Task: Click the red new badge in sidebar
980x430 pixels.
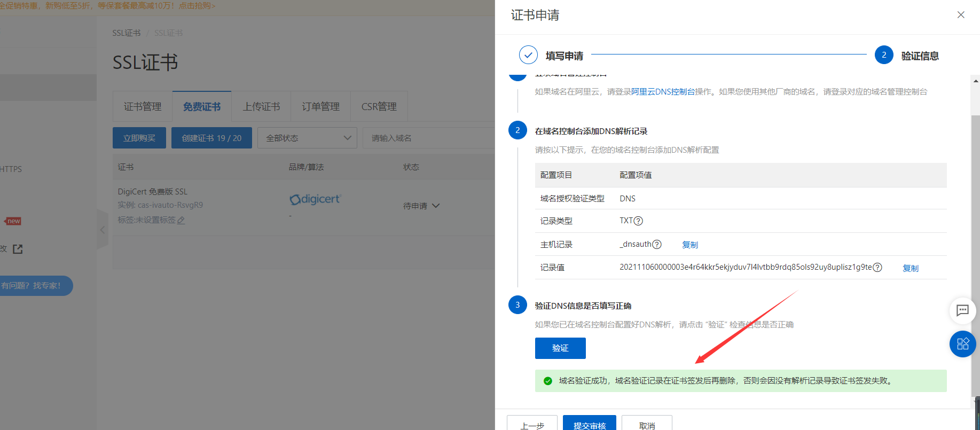Action: pyautogui.click(x=13, y=221)
